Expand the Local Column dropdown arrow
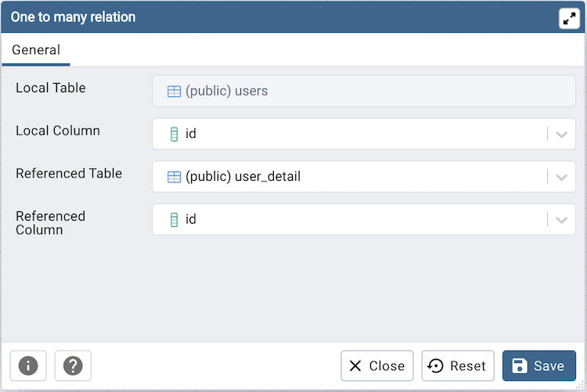Screen dimensions: 587x392 tap(561, 134)
